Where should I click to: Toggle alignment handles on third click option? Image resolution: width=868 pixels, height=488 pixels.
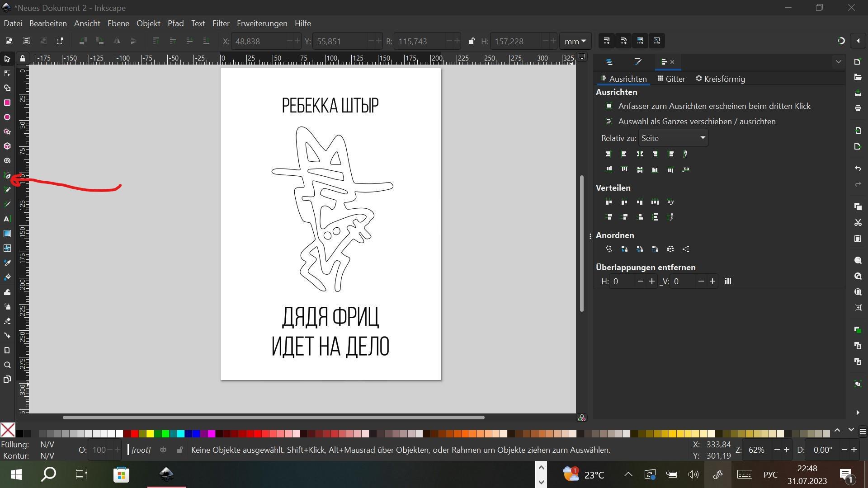pyautogui.click(x=609, y=106)
